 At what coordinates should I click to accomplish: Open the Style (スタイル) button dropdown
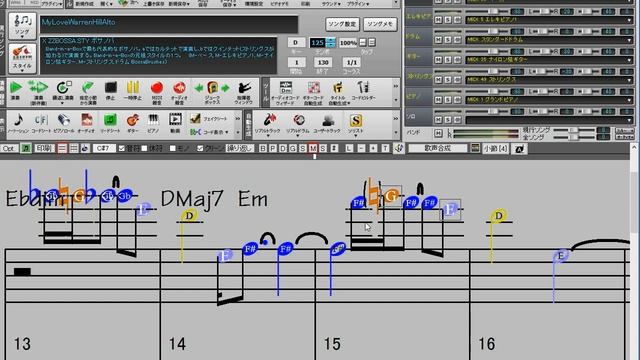coord(22,58)
